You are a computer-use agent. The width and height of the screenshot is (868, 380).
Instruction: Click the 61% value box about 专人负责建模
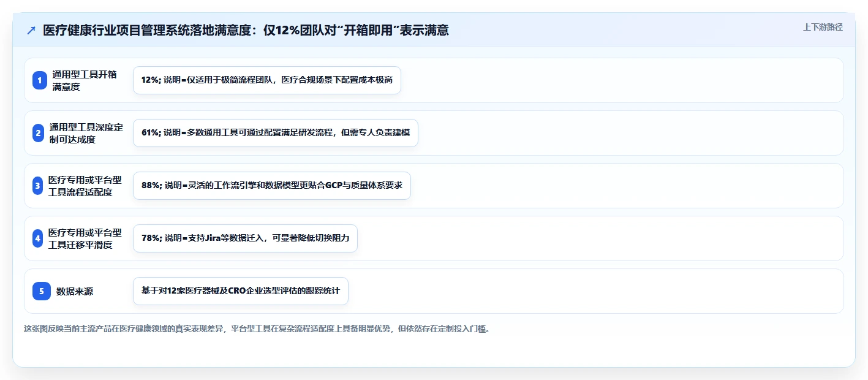(276, 133)
